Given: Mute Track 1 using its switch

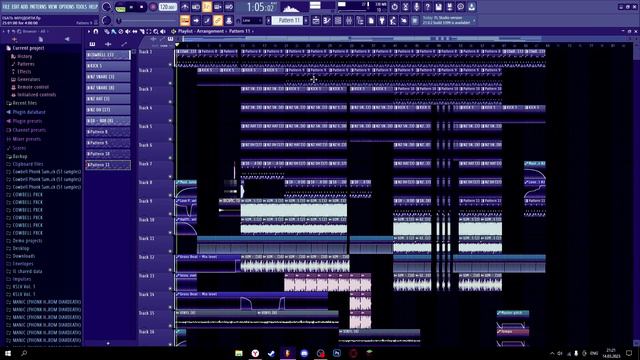Looking at the screenshot, I should [x=170, y=64].
